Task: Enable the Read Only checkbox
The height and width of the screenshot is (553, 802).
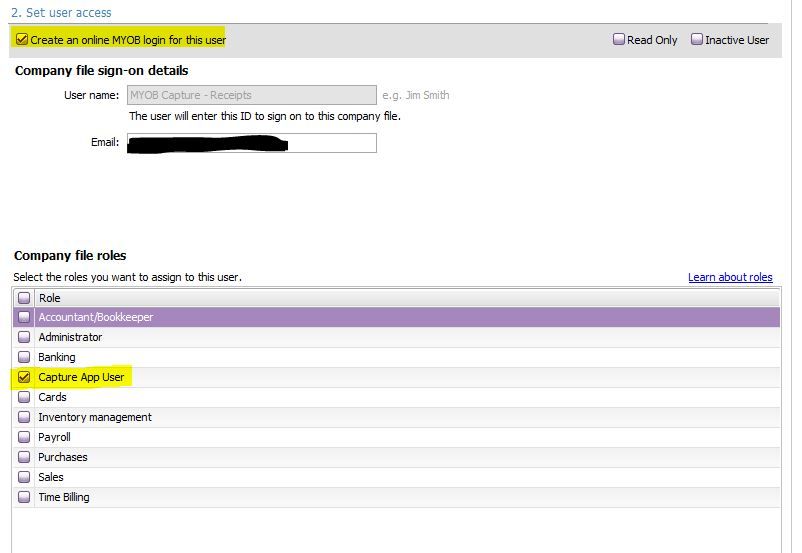Action: click(x=619, y=40)
